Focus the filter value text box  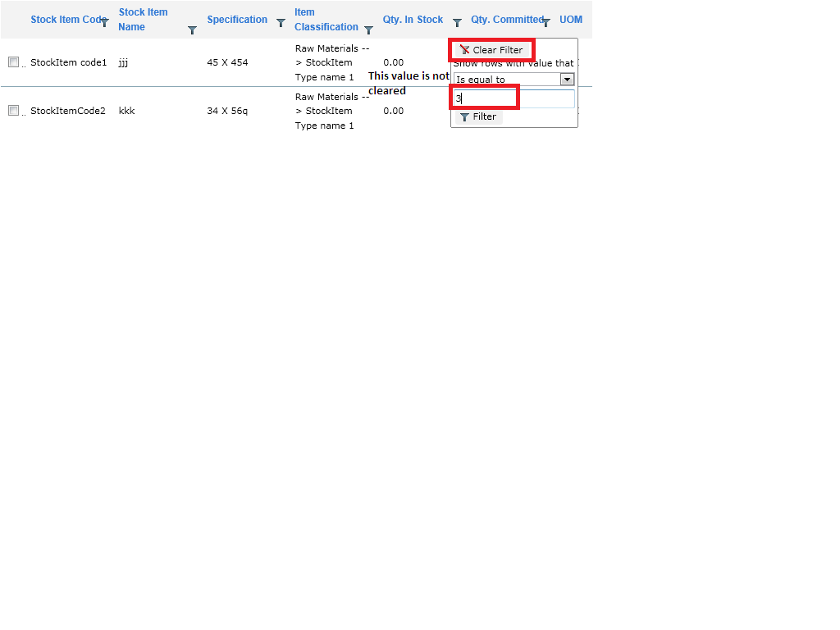[x=514, y=98]
